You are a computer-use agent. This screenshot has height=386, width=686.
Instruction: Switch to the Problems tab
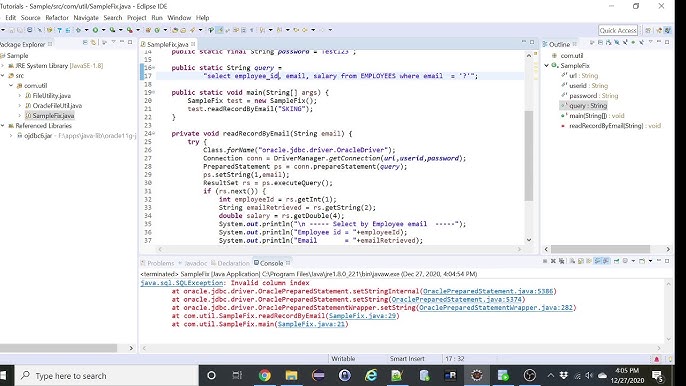(157, 263)
